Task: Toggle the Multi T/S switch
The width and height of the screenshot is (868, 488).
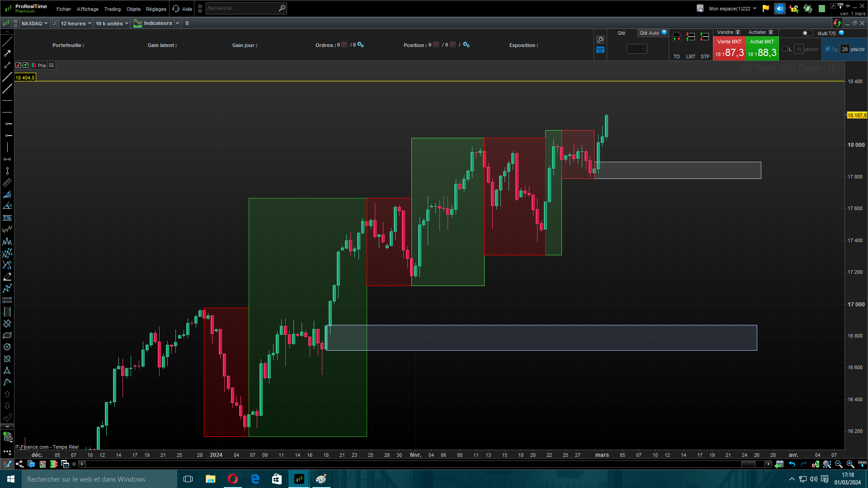Action: point(807,33)
